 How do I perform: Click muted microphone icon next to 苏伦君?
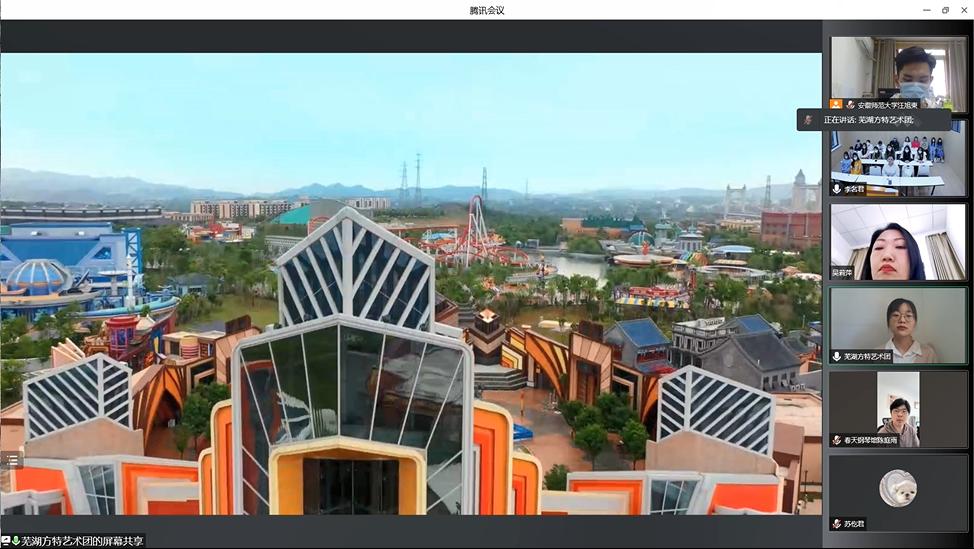[x=837, y=523]
